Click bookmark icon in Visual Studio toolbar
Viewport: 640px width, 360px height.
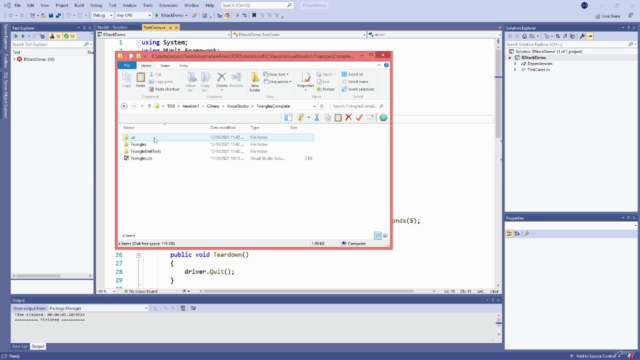254,16
